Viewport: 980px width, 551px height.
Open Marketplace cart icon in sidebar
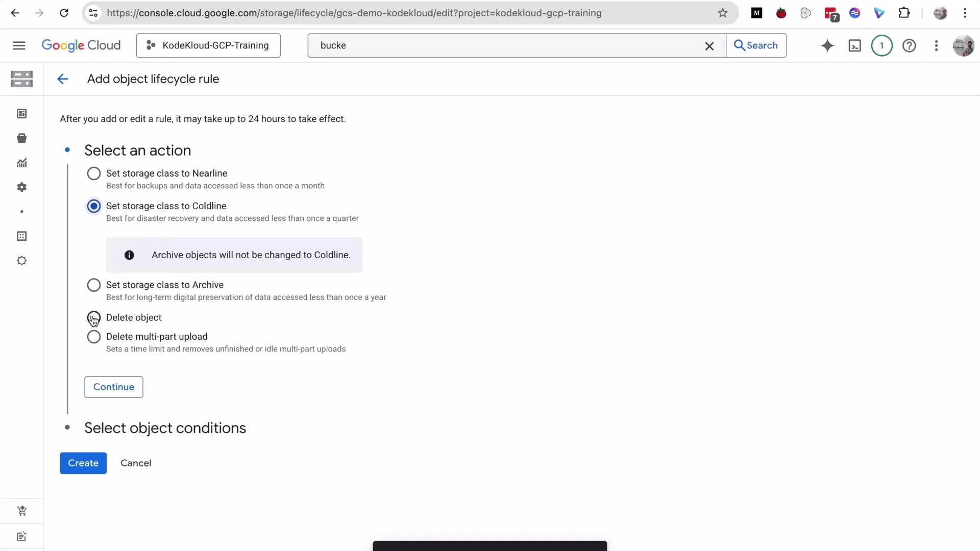pos(21,511)
